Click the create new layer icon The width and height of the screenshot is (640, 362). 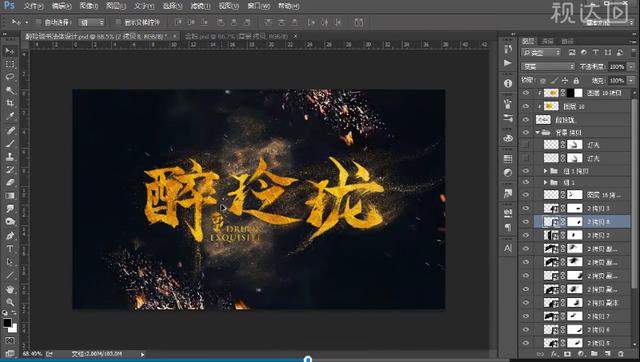point(607,354)
